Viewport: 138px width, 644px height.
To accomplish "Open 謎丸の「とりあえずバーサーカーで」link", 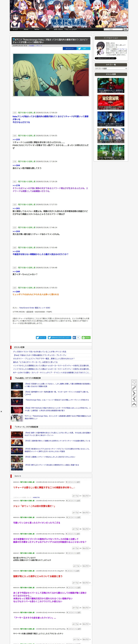I will 35,362.
